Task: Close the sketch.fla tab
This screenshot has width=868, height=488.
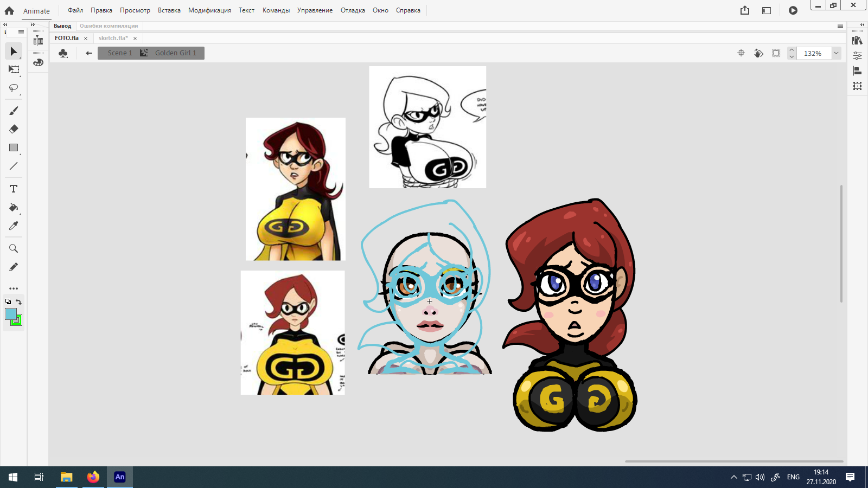Action: (135, 38)
